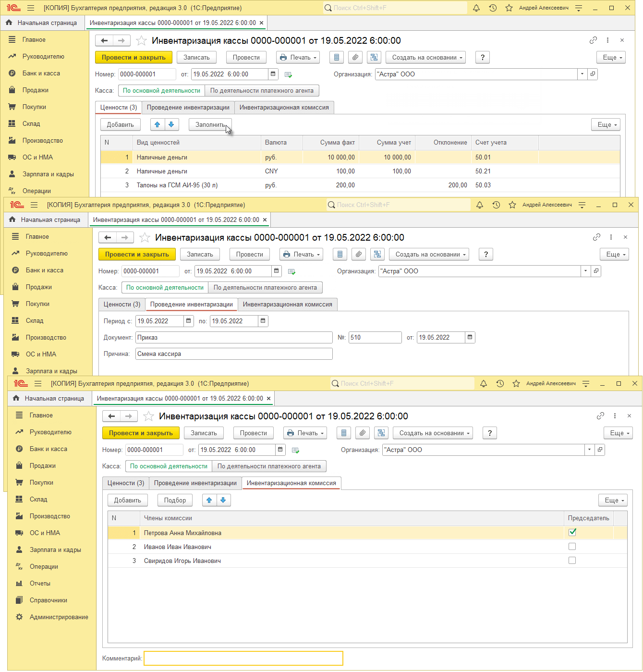
Task: Open favorites star in top window title bar
Action: coord(509,8)
